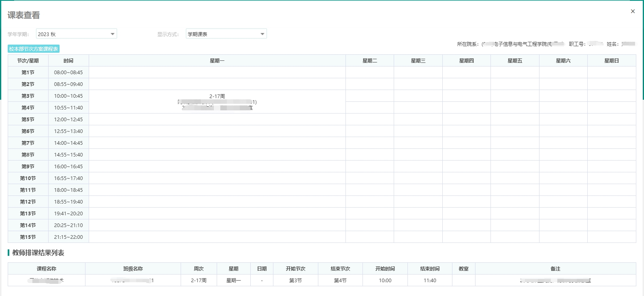
Task: Click the 校本部节次方案课程表 button
Action: pos(34,49)
